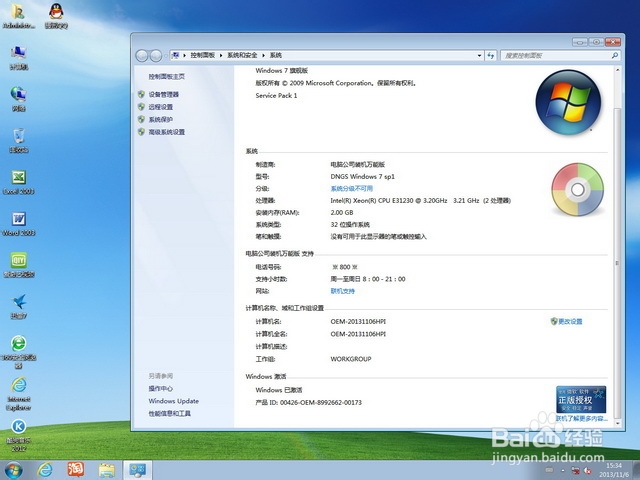Screen dimensions: 640x480
Task: Click the 系统分级不可用 rating link
Action: 351,189
